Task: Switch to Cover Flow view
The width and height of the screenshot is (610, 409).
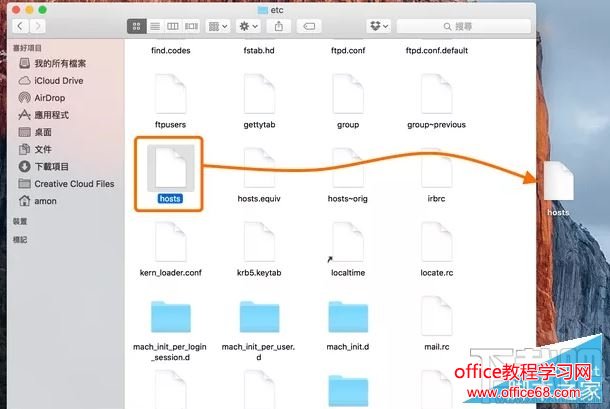Action: pyautogui.click(x=191, y=26)
